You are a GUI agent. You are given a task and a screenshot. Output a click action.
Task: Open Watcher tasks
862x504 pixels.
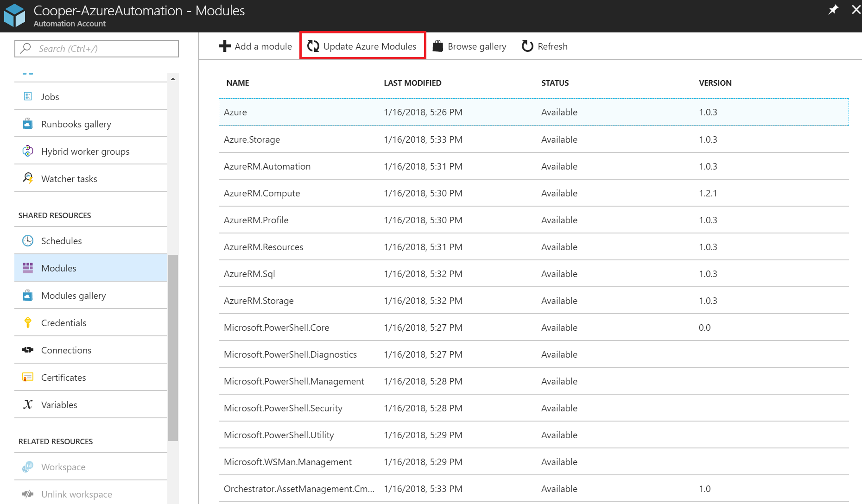pyautogui.click(x=91, y=178)
